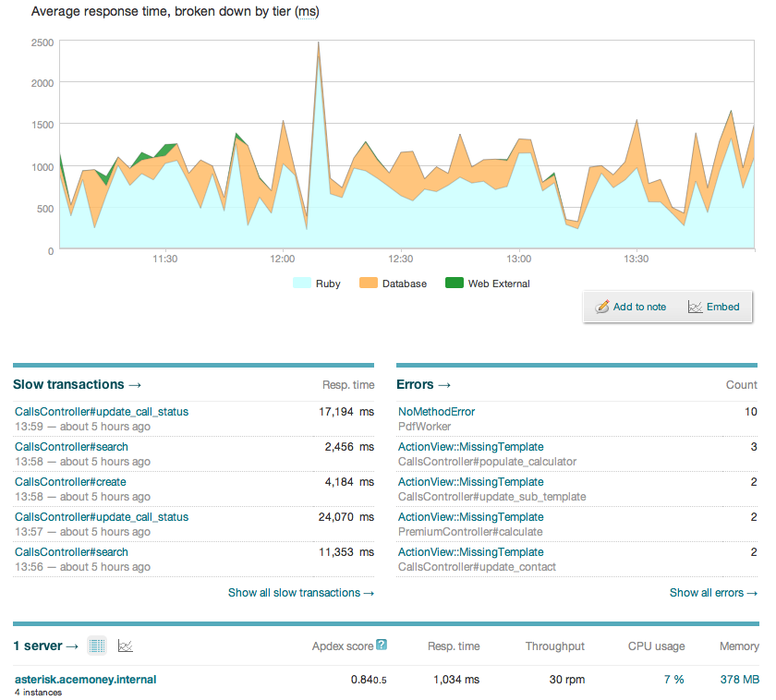Toggle the Ruby legend swatch
Viewport: 776px width, 700px height.
tap(302, 284)
